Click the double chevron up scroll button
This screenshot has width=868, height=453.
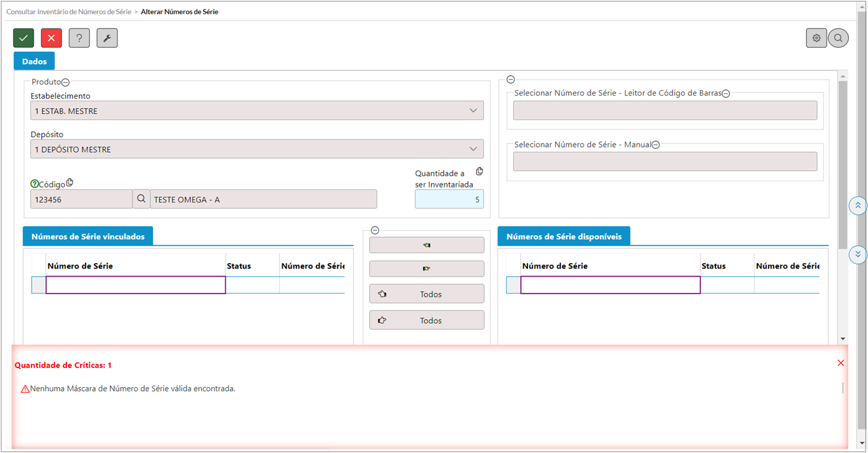[857, 206]
